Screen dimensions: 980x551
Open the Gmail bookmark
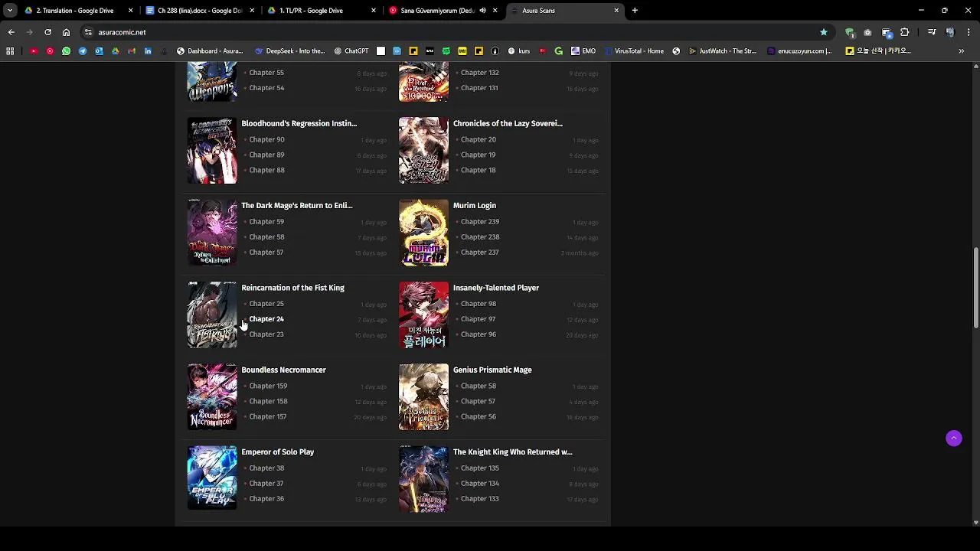(x=132, y=51)
